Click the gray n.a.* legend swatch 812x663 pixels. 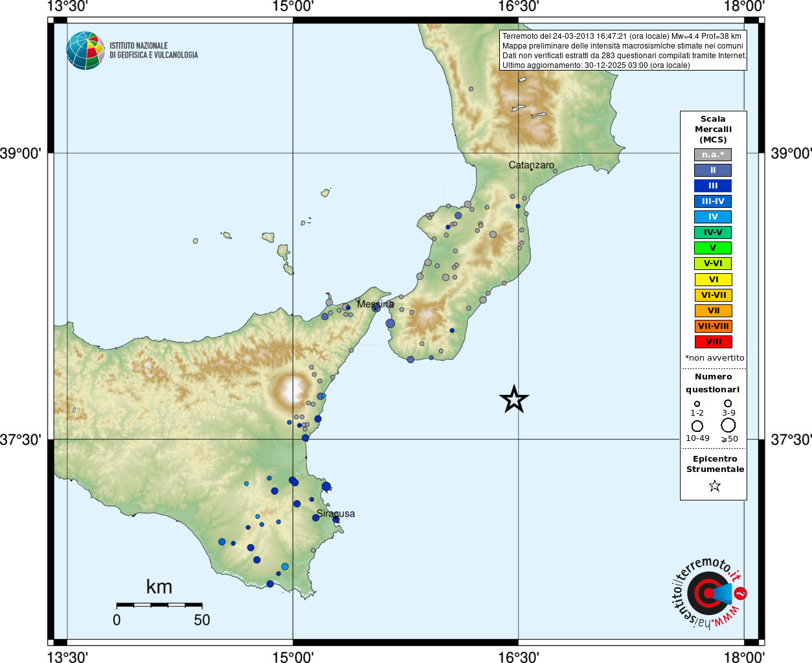[x=713, y=155]
